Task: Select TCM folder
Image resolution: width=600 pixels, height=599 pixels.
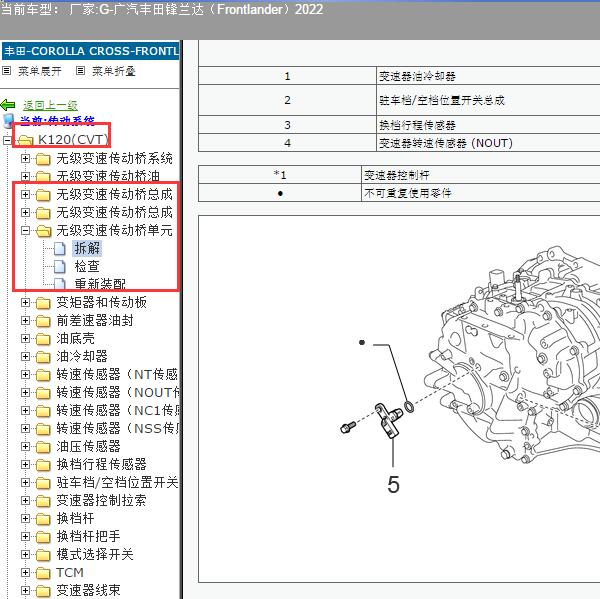Action: (70, 573)
